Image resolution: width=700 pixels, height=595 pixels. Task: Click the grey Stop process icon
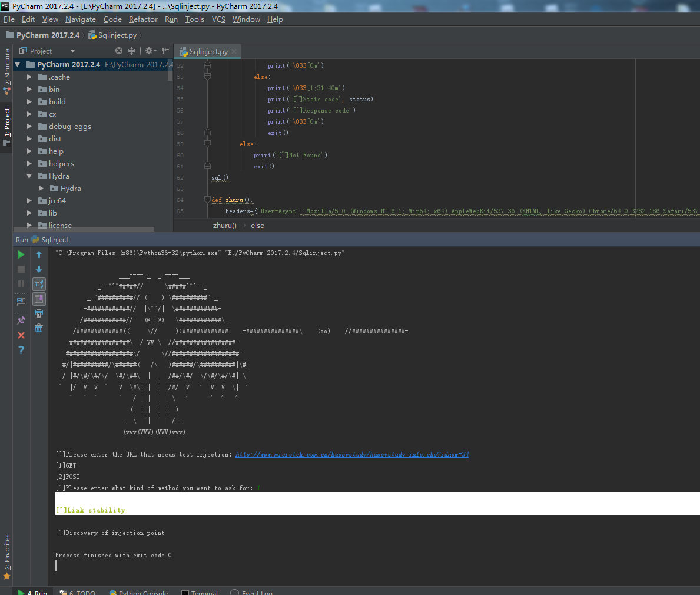pos(21,269)
